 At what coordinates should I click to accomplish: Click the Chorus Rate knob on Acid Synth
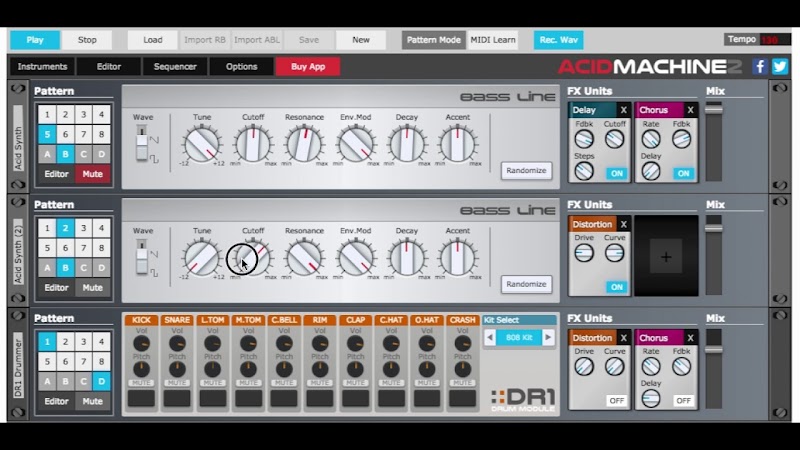651,139
